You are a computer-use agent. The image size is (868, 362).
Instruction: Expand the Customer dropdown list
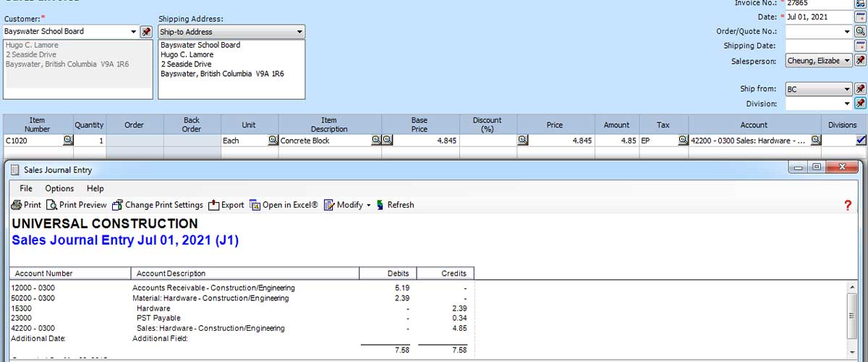pyautogui.click(x=133, y=32)
